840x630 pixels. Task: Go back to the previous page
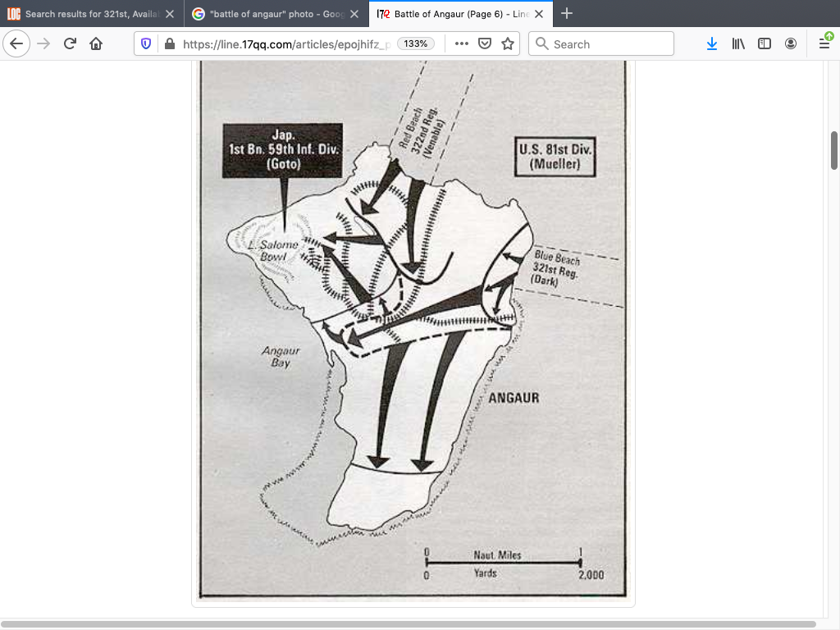coord(16,44)
